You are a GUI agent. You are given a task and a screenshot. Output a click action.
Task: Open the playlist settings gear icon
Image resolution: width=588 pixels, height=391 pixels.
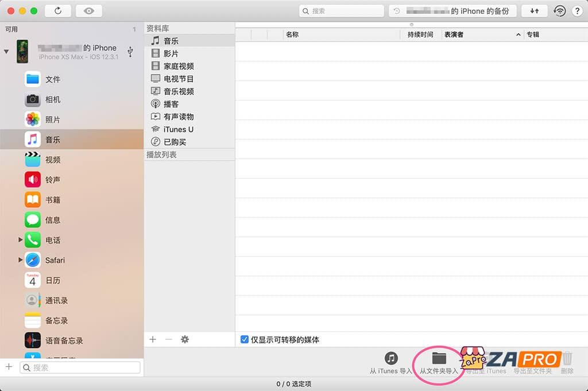coord(184,340)
